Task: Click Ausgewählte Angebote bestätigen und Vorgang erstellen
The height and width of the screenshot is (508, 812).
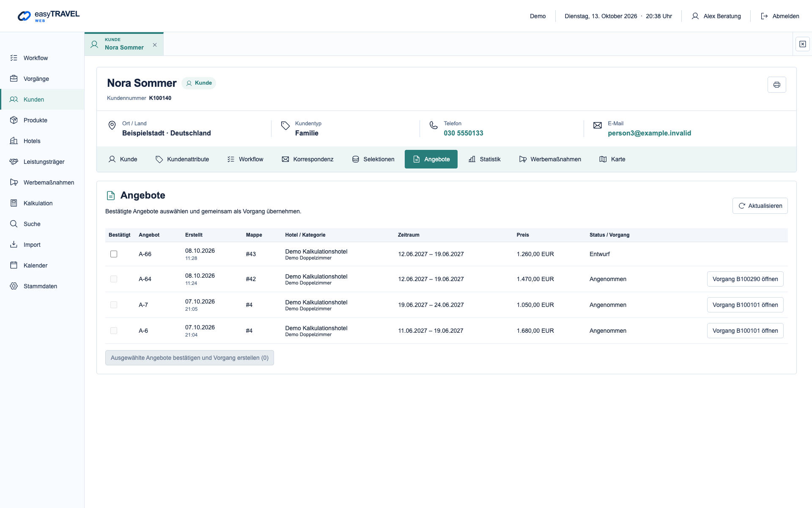Action: tap(189, 358)
